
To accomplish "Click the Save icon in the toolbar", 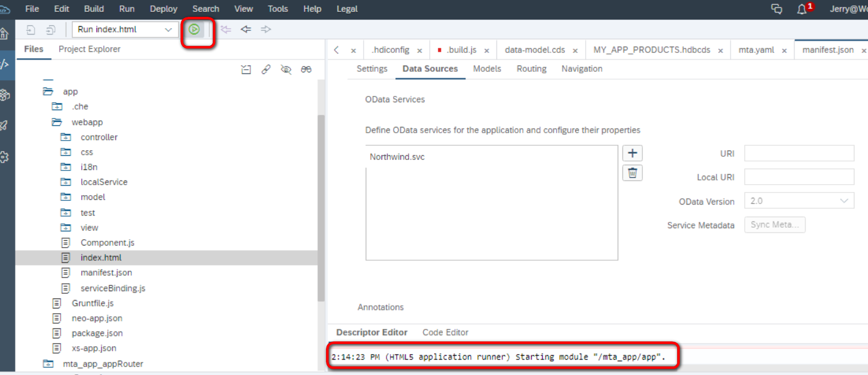I will (x=31, y=30).
